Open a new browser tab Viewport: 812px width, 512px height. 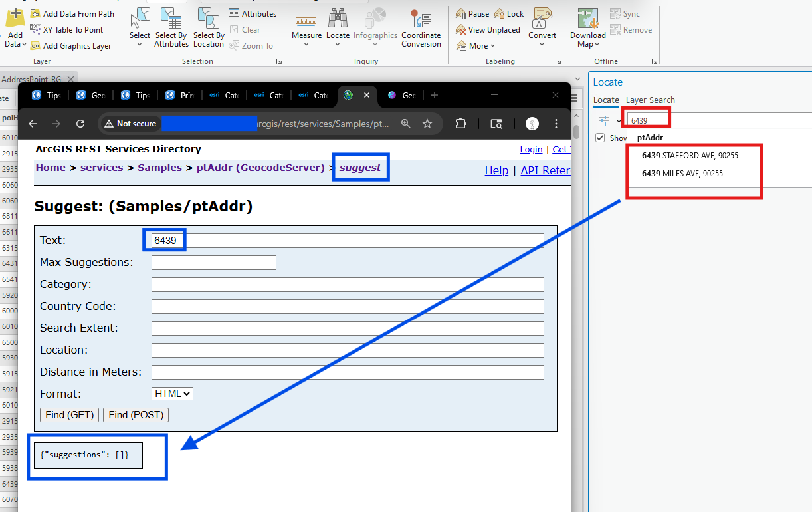(435, 95)
